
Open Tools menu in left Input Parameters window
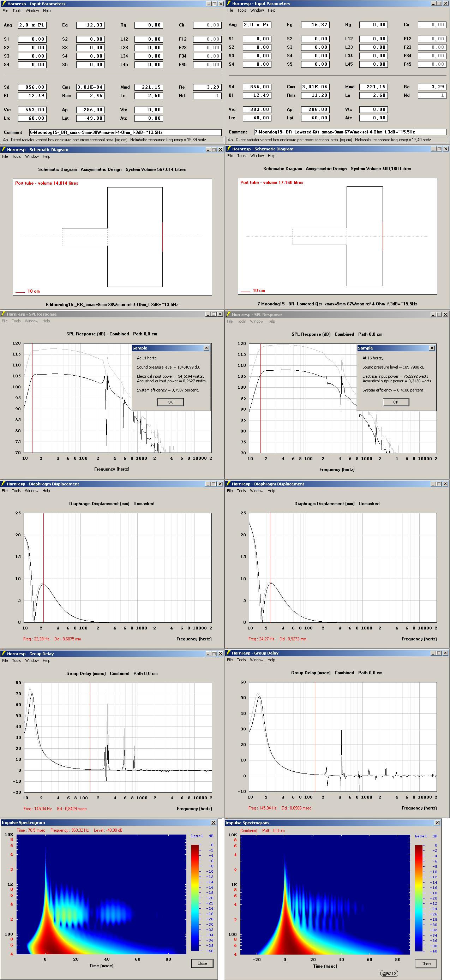[x=17, y=11]
